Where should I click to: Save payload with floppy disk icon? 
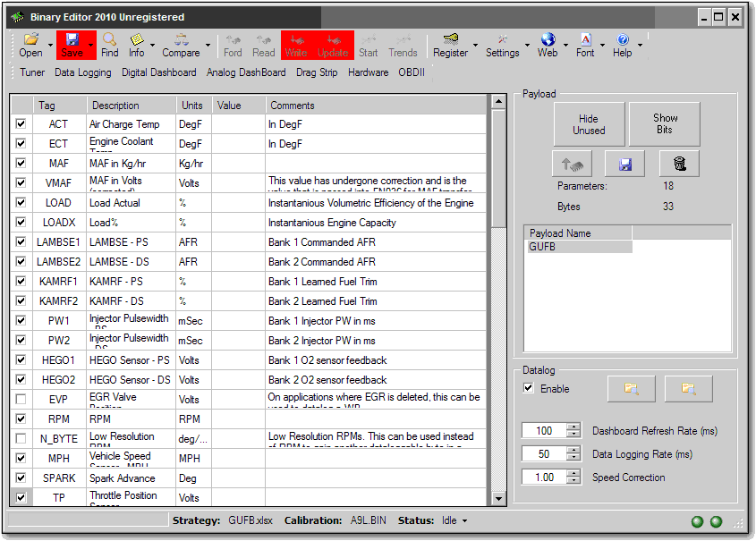(624, 164)
